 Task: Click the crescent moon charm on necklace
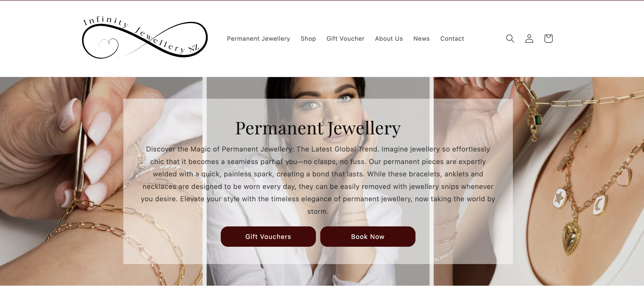tap(599, 205)
